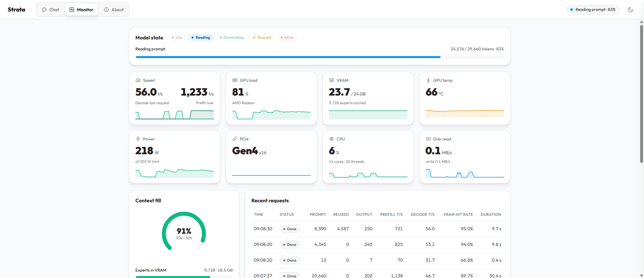
Task: Click the VRAM layers icon
Action: pos(332,80)
